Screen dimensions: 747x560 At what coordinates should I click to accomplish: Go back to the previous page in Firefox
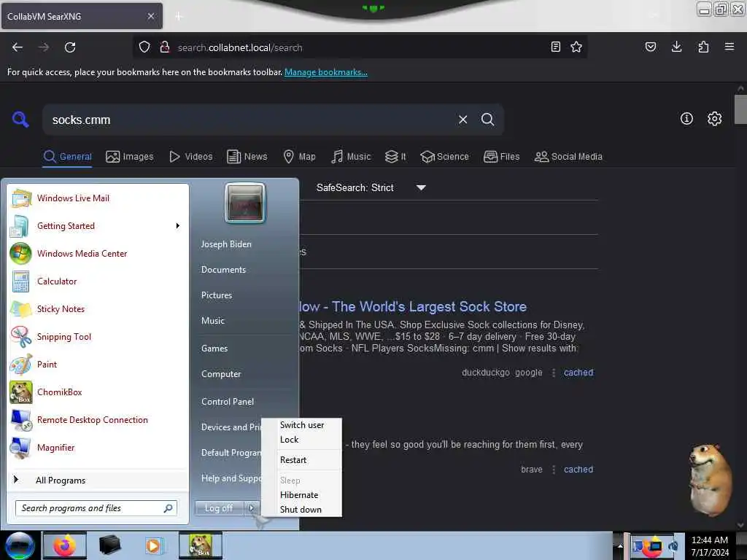[x=18, y=47]
